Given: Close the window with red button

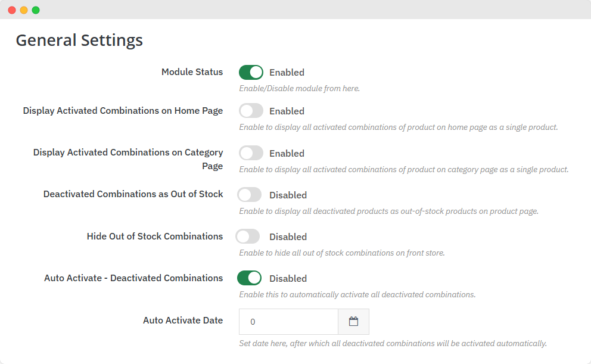Looking at the screenshot, I should [x=12, y=10].
